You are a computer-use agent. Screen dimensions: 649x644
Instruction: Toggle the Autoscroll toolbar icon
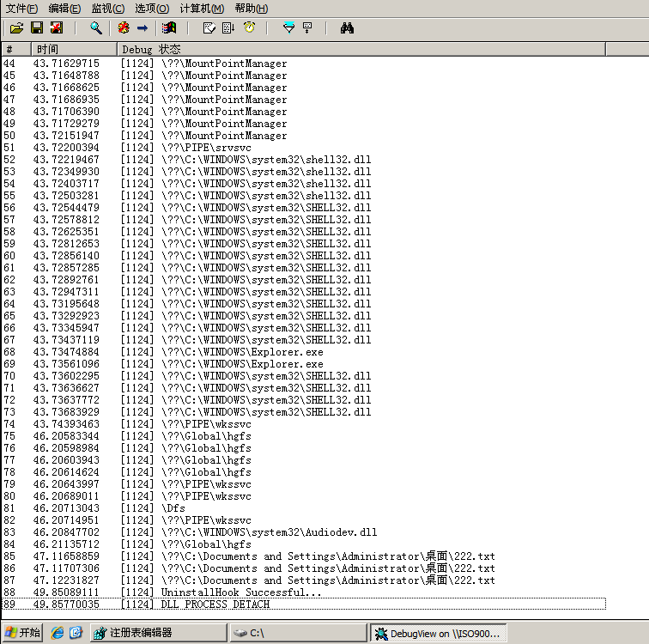(x=228, y=28)
